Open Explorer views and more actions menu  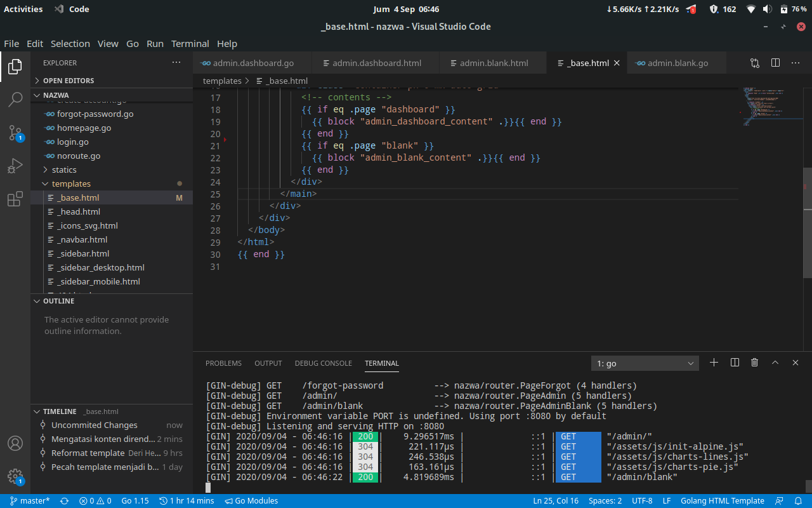coord(176,63)
